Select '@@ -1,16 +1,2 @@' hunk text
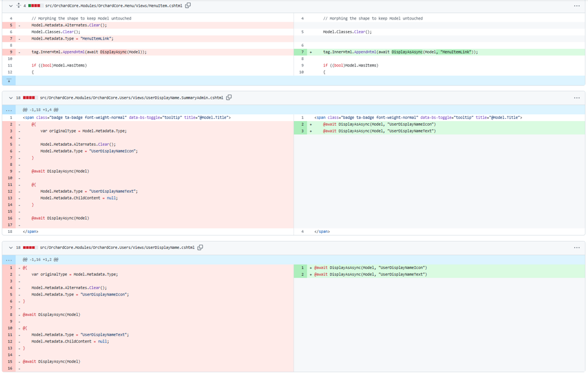Viewport: 588px width, 374px height. point(41,260)
